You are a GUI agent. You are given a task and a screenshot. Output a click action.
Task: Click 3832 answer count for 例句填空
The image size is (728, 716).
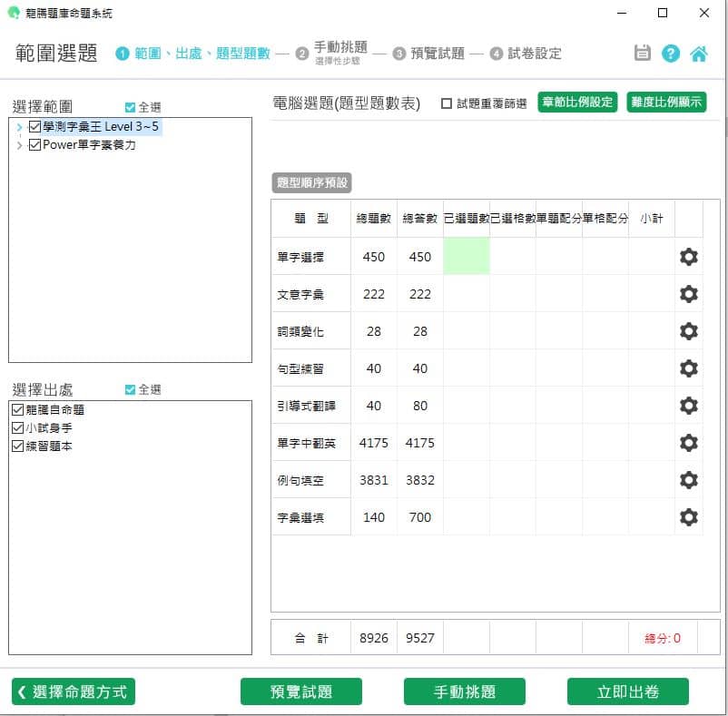point(419,480)
